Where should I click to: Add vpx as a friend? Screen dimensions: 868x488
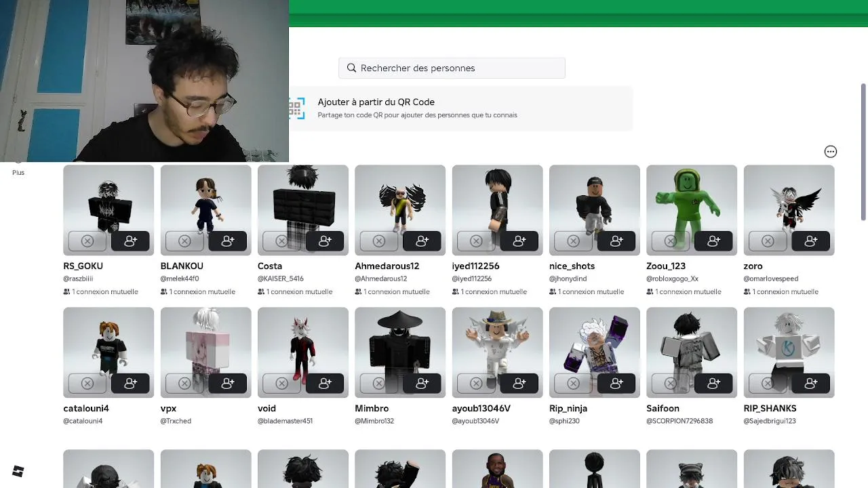click(x=228, y=383)
